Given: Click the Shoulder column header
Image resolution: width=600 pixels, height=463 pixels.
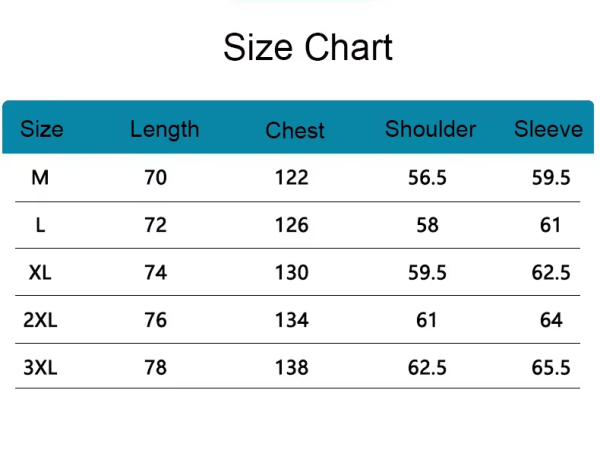Looking at the screenshot, I should click(430, 129).
